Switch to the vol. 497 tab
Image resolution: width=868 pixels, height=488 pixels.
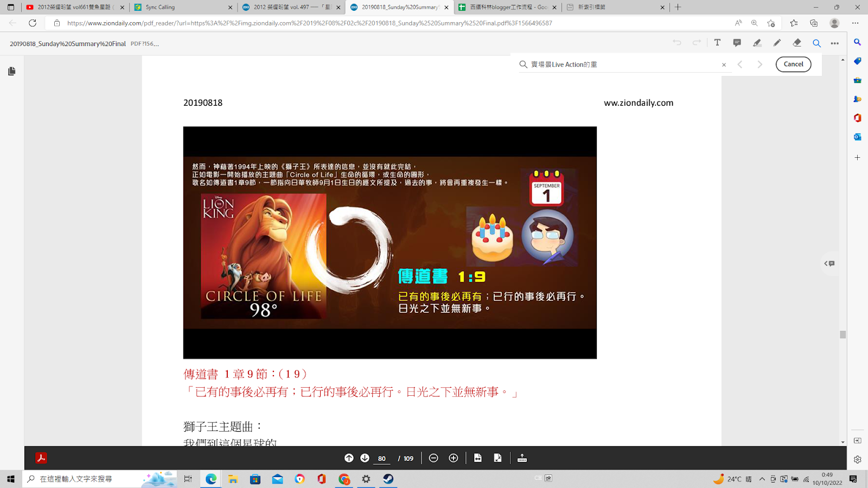click(x=291, y=7)
